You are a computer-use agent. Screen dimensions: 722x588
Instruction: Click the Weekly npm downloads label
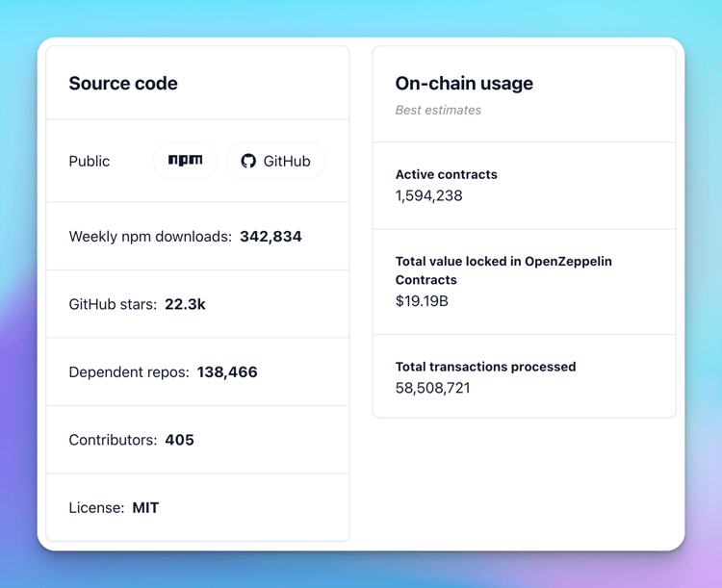[x=150, y=237]
